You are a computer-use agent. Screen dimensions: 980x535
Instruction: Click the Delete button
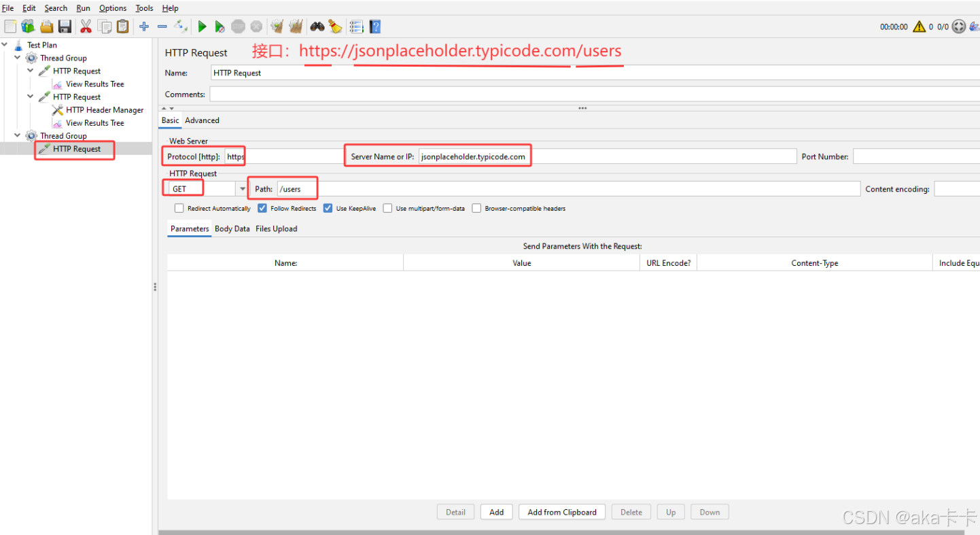pos(631,513)
